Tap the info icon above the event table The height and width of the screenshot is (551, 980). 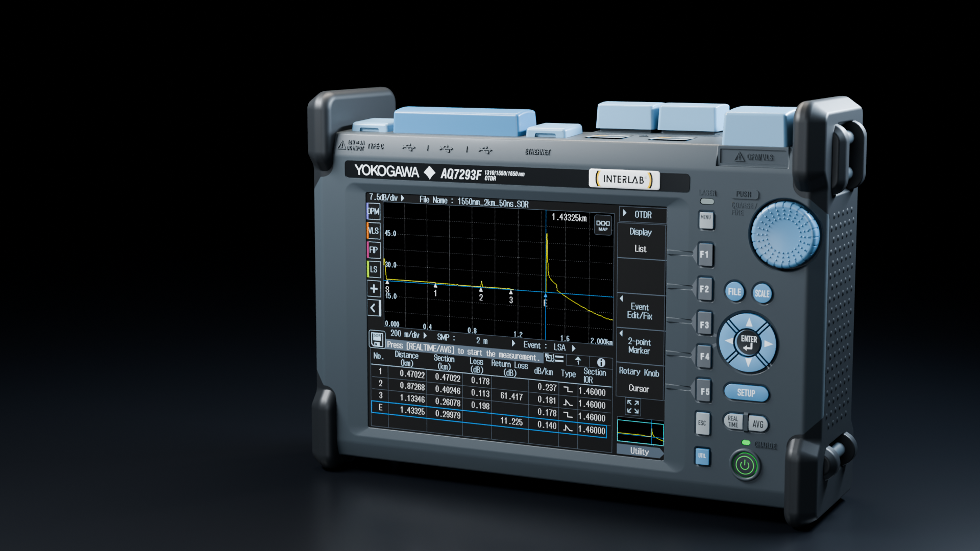tap(601, 362)
